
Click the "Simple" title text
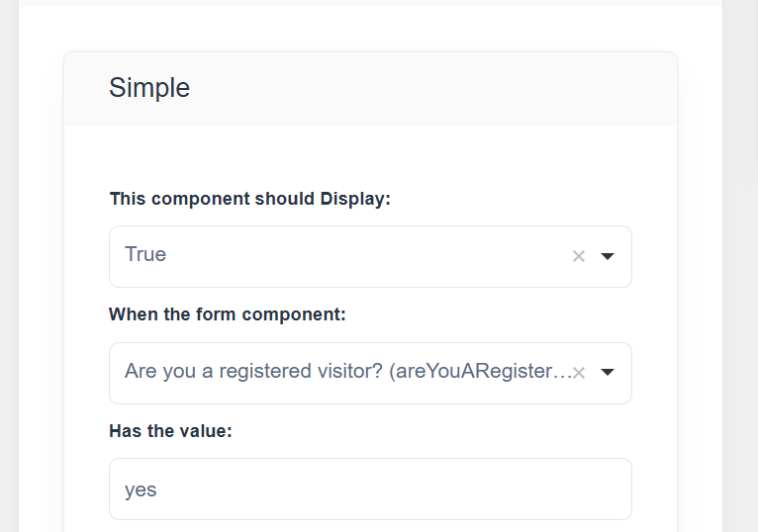tap(149, 88)
